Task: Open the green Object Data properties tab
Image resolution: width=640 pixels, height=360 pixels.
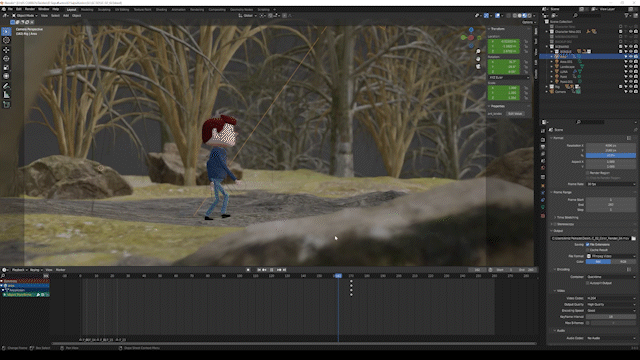Action: pos(543,207)
